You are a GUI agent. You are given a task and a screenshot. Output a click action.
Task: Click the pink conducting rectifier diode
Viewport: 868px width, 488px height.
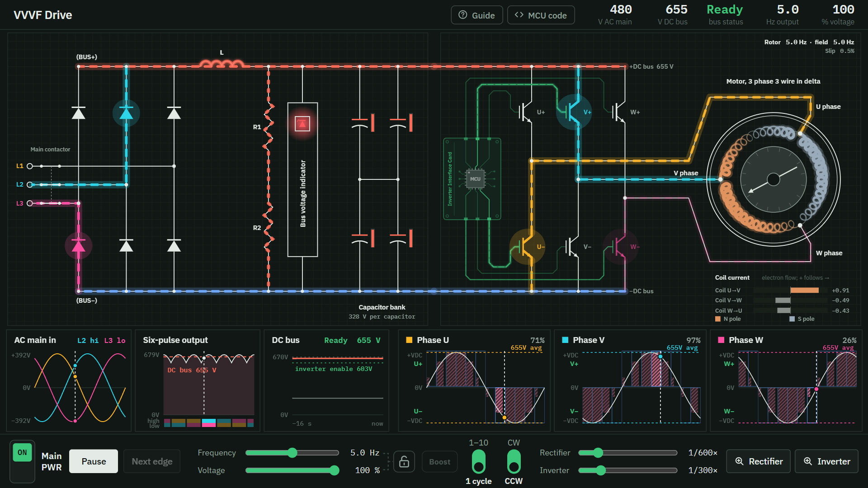[79, 246]
